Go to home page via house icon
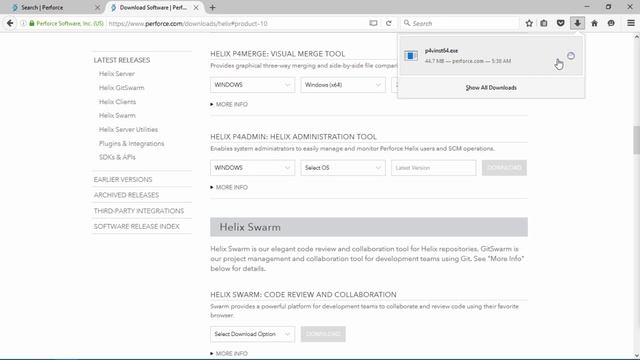The image size is (640, 360). (x=594, y=23)
